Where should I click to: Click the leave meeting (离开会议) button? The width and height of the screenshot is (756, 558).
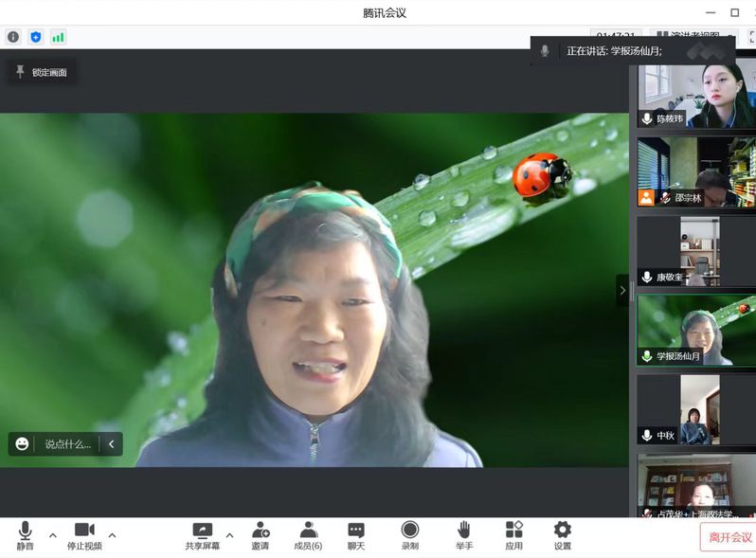pyautogui.click(x=729, y=537)
